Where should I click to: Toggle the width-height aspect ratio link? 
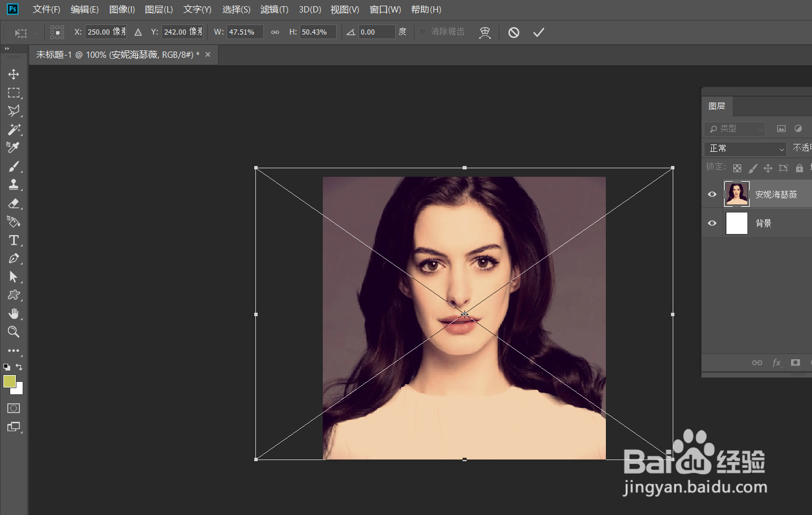coord(275,32)
